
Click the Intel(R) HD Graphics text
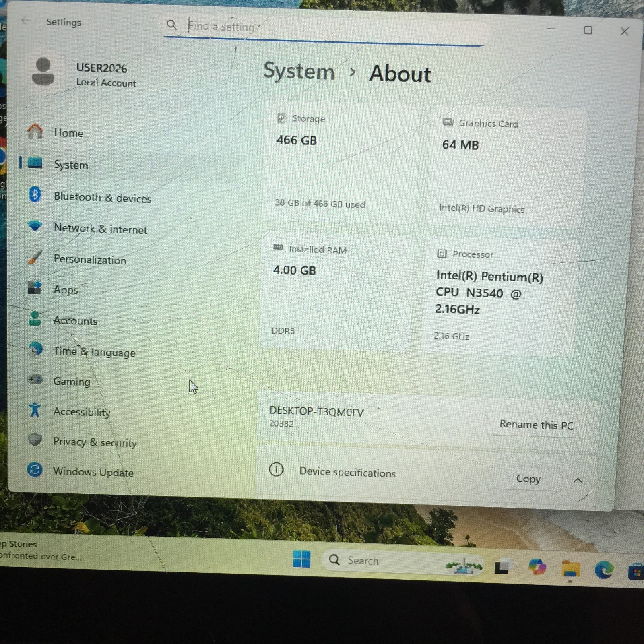(482, 208)
